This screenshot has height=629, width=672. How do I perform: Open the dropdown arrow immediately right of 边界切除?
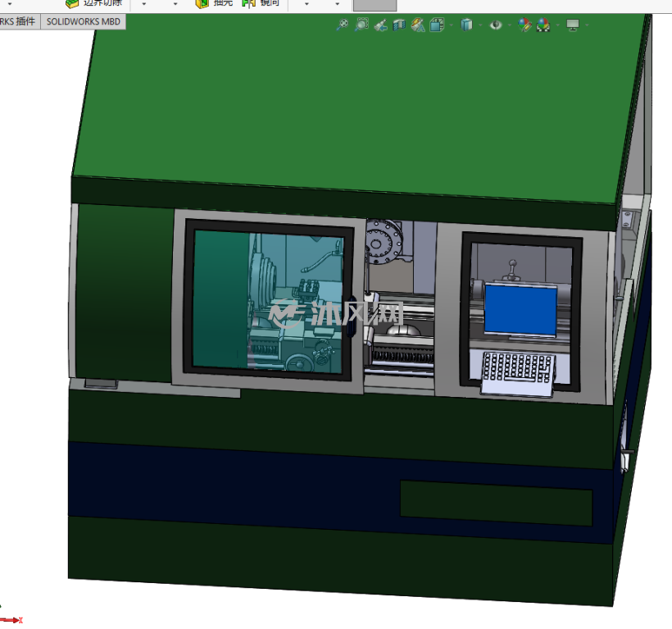[x=143, y=4]
